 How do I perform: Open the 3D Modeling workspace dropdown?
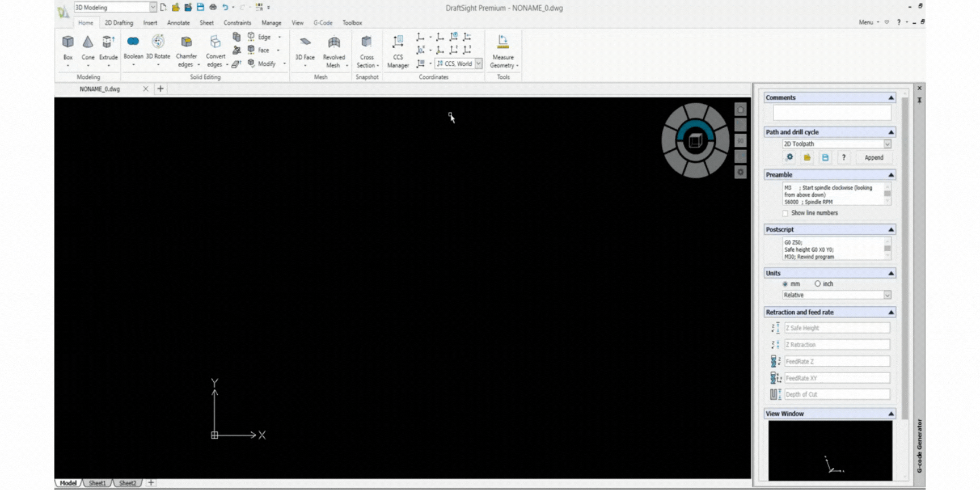153,7
